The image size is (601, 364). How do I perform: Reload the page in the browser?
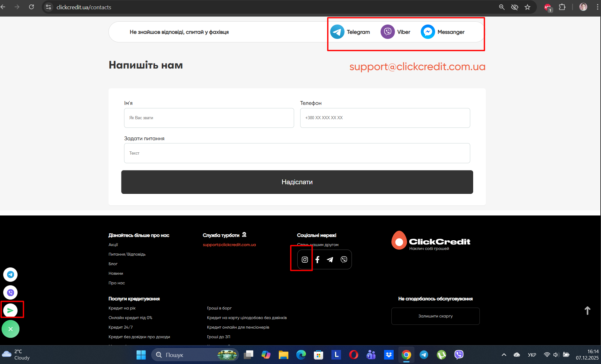[x=31, y=7]
